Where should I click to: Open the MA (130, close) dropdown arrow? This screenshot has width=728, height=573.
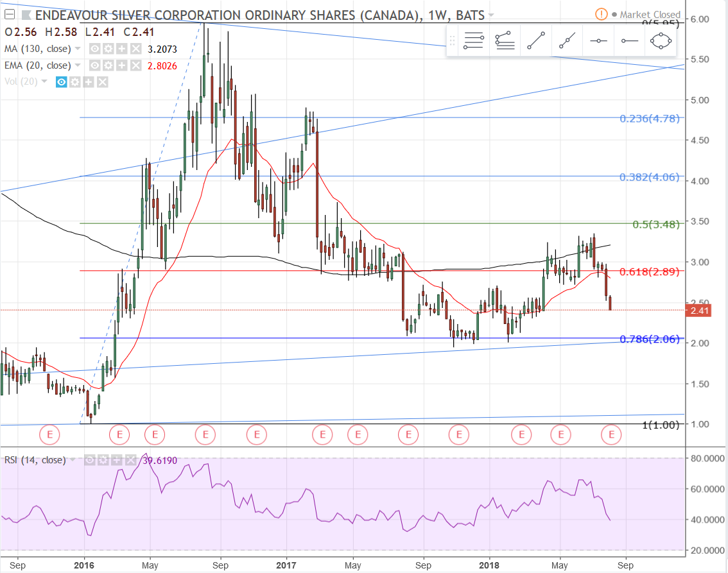[x=78, y=49]
